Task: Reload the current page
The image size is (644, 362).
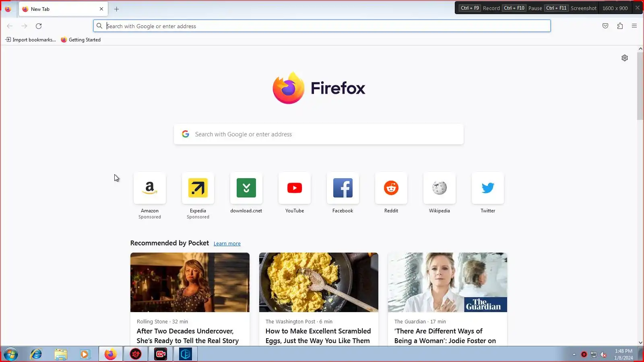Action: pos(39,26)
